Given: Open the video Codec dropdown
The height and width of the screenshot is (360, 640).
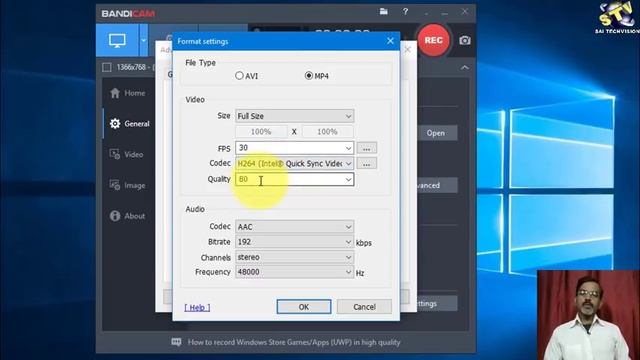Looking at the screenshot, I should click(x=294, y=164).
